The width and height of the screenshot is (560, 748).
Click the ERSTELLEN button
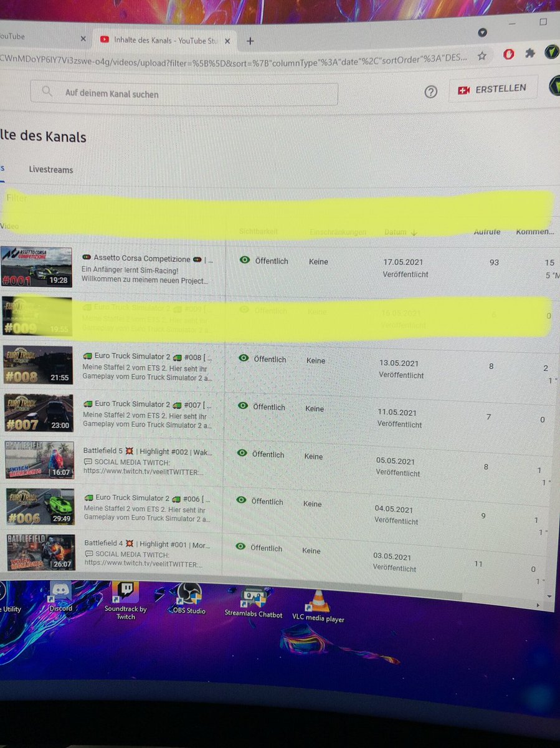pos(491,90)
